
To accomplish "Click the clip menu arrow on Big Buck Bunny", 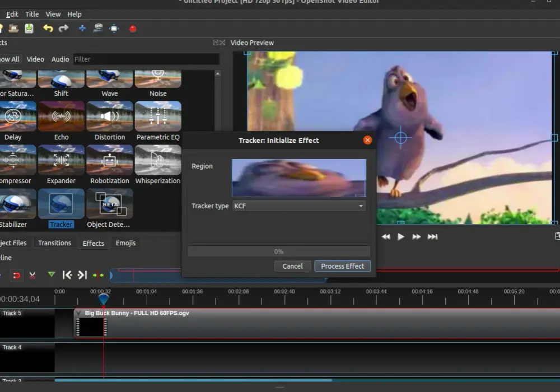I will click(78, 313).
